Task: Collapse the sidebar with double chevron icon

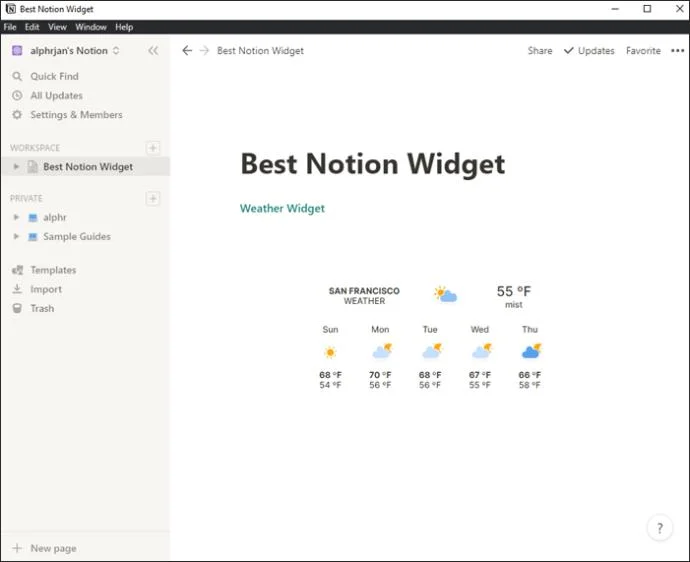Action: coord(153,51)
